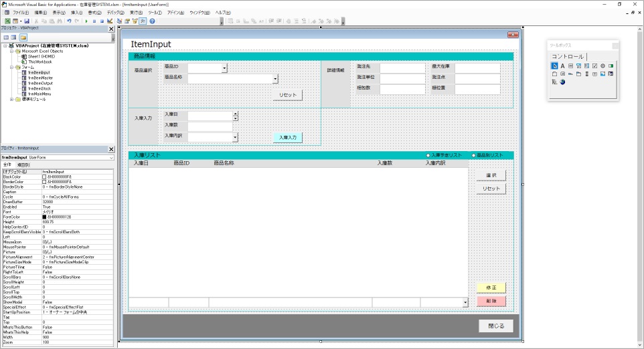Open VBA Help via the question mark icon
The image size is (644, 349).
(x=152, y=21)
